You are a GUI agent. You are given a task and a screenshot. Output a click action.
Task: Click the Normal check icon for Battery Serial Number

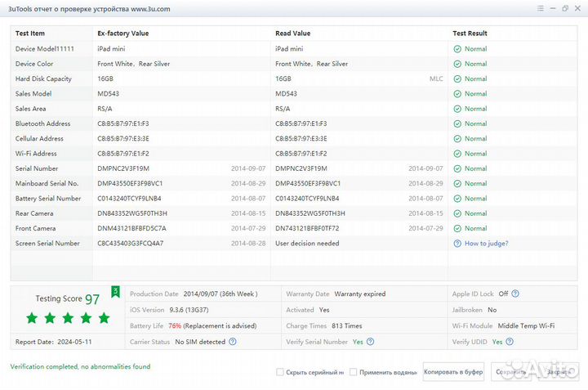click(x=457, y=199)
